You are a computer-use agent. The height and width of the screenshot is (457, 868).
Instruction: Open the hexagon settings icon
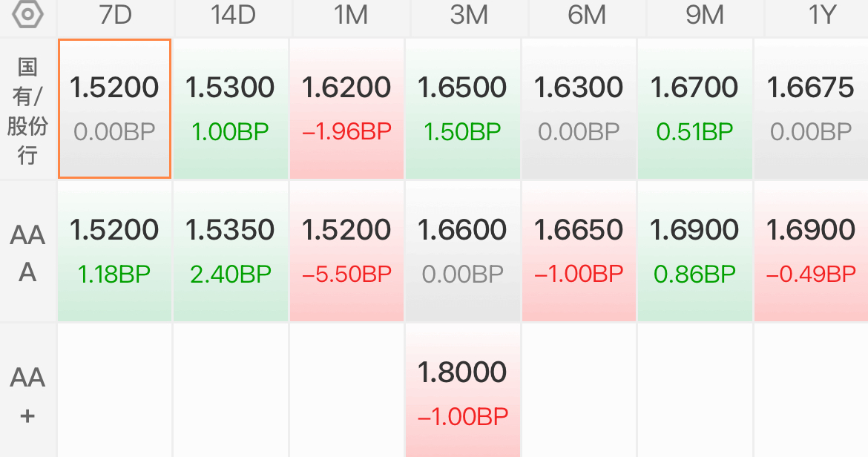click(x=27, y=14)
